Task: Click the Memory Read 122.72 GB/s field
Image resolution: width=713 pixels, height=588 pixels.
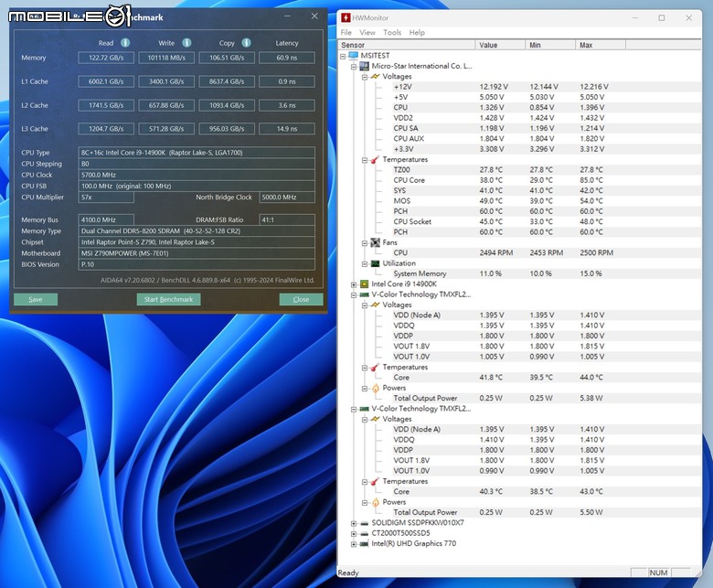Action: tap(106, 58)
